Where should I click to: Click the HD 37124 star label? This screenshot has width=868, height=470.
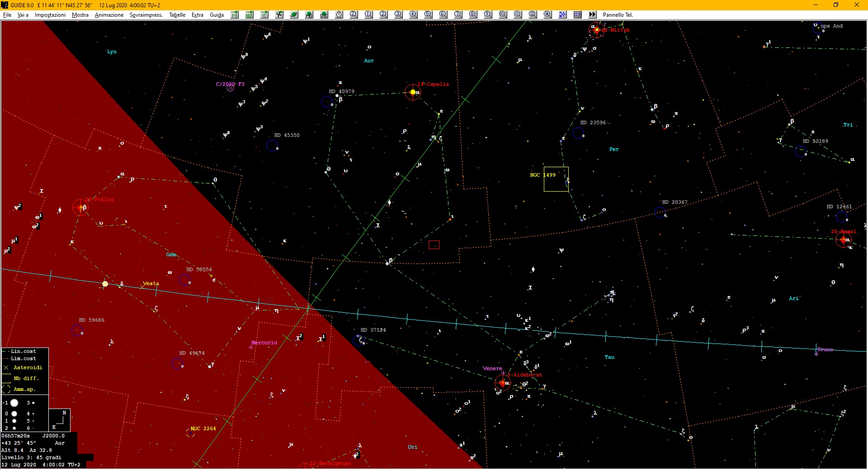click(x=373, y=330)
